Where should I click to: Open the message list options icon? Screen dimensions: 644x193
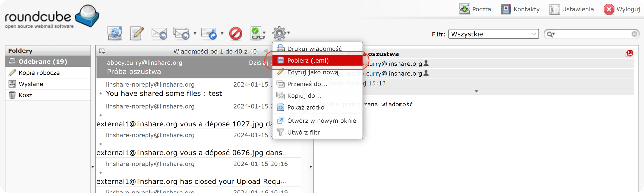102,51
